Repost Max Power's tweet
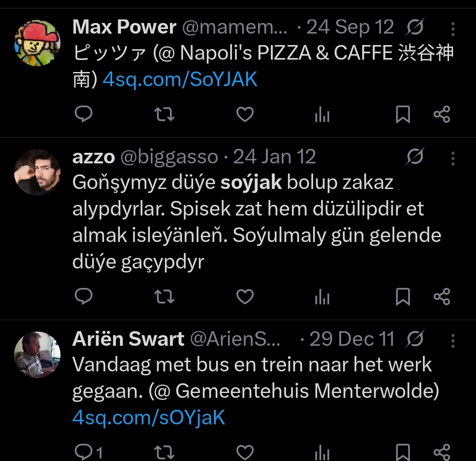The height and width of the screenshot is (461, 476). pos(164,114)
